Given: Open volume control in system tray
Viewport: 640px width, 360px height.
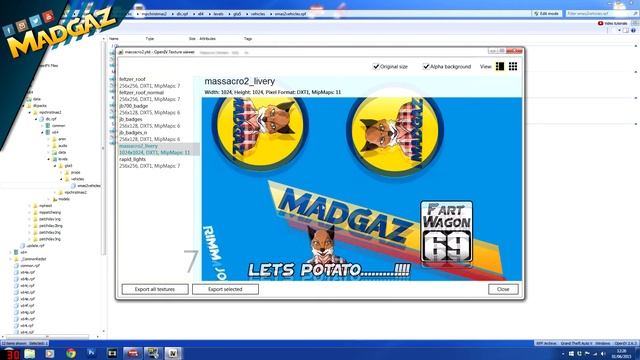Looking at the screenshot, I should coord(603,354).
